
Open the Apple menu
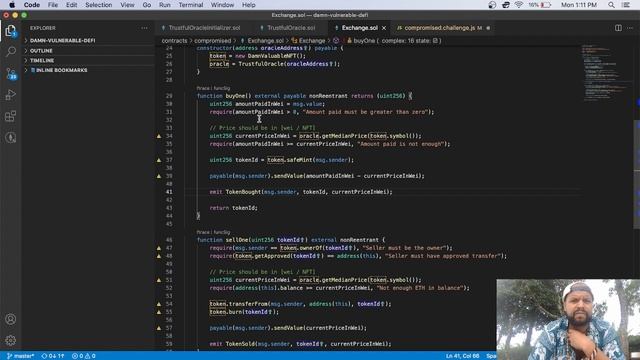point(12,5)
